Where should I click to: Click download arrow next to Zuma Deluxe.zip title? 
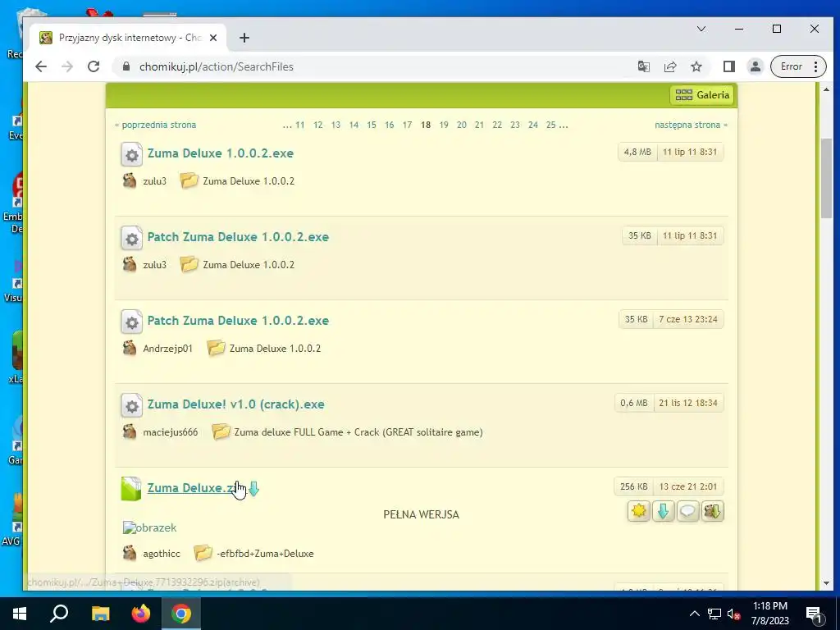tap(254, 489)
